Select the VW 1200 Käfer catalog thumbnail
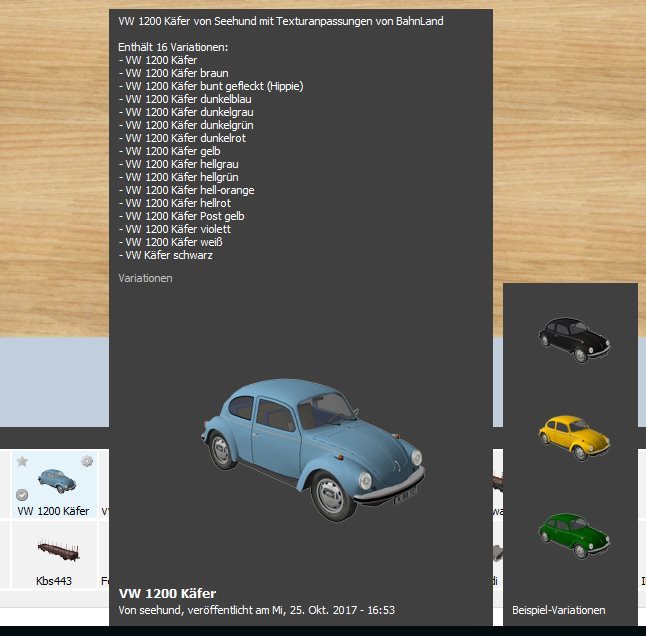Viewport: 646px width, 636px height. 57,481
